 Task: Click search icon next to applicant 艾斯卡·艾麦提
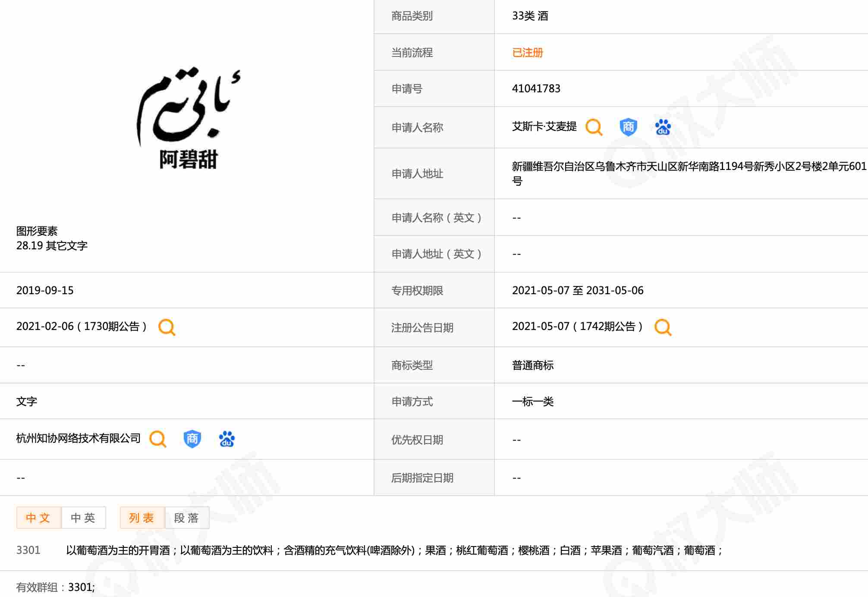click(x=594, y=127)
